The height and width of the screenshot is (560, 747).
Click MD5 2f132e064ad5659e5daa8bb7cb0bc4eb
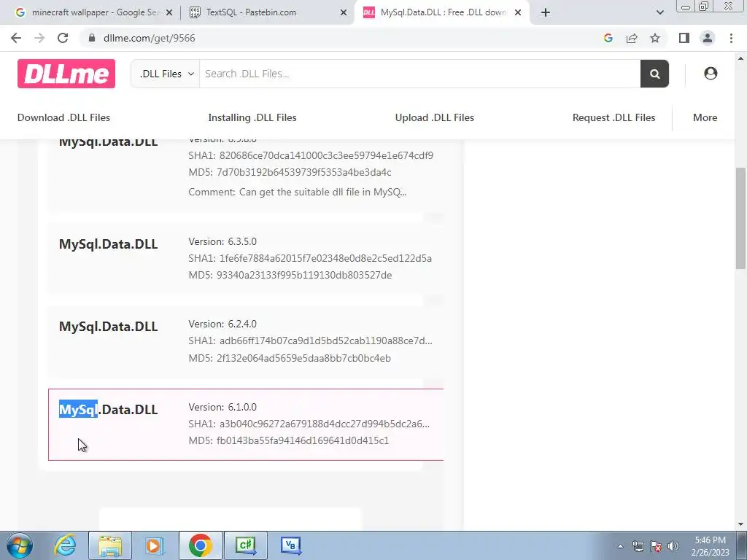pos(290,357)
